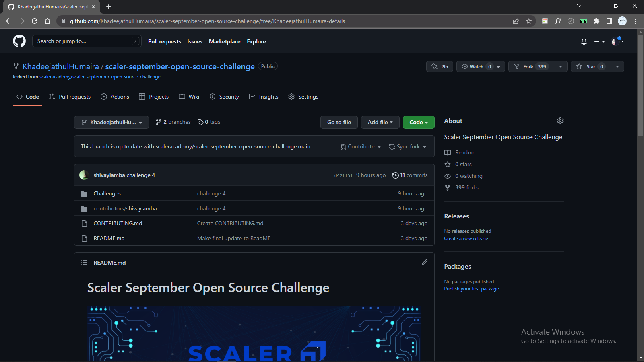Click the Go to file button
This screenshot has width=644, height=362.
(339, 122)
